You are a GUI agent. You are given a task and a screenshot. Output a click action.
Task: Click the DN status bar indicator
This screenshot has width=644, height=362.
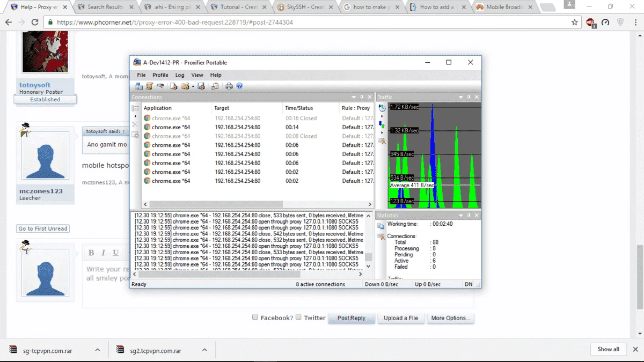pos(469,284)
